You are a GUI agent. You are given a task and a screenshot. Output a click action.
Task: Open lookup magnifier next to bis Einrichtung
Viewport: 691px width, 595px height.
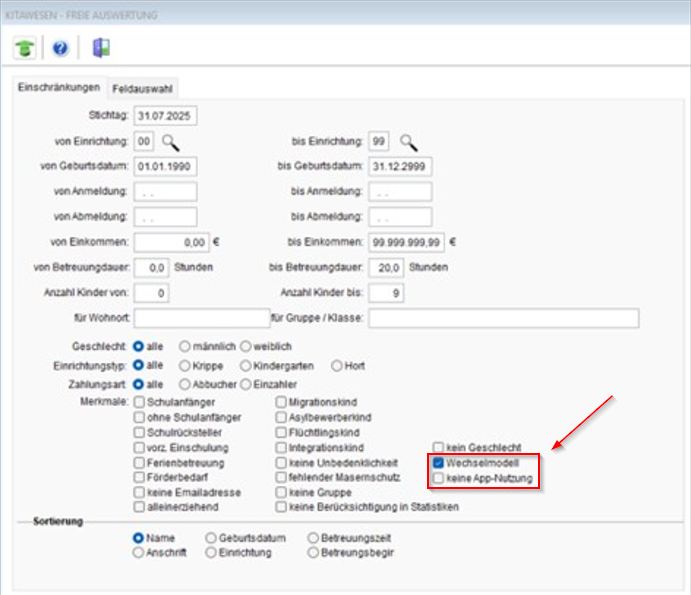tap(408, 141)
